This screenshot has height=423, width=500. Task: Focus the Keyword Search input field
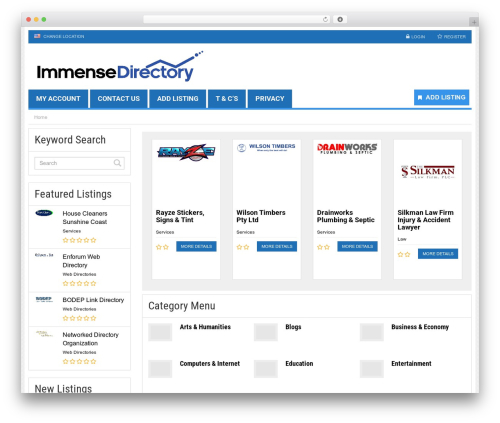(x=79, y=163)
